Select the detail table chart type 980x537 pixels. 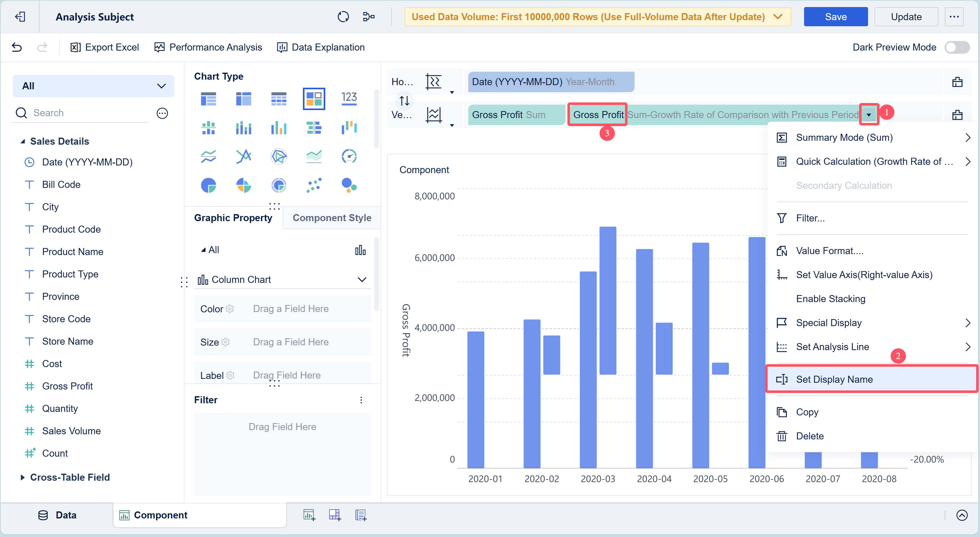click(x=279, y=99)
